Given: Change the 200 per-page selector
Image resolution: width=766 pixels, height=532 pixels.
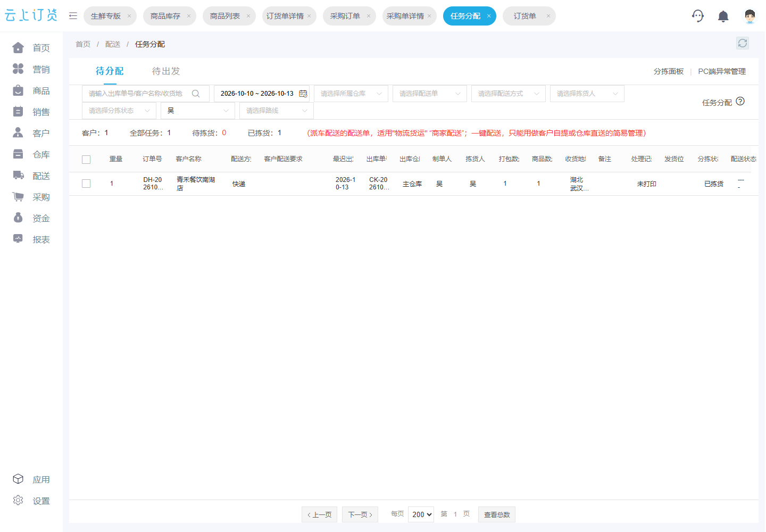Looking at the screenshot, I should 421,514.
